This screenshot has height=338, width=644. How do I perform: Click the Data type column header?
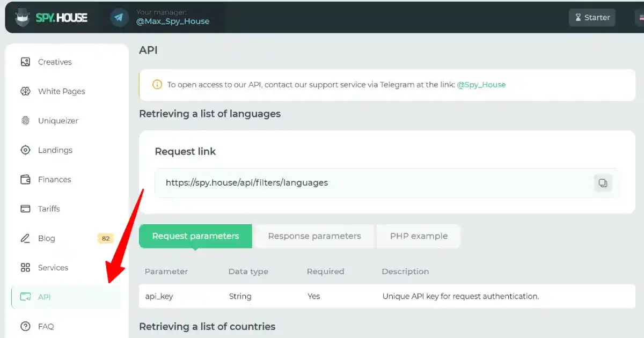[248, 271]
